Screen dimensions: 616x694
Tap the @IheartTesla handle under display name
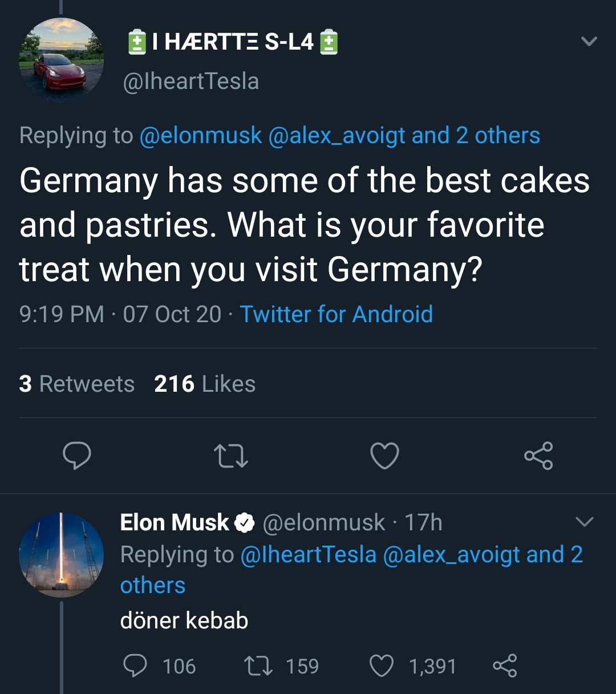click(191, 81)
